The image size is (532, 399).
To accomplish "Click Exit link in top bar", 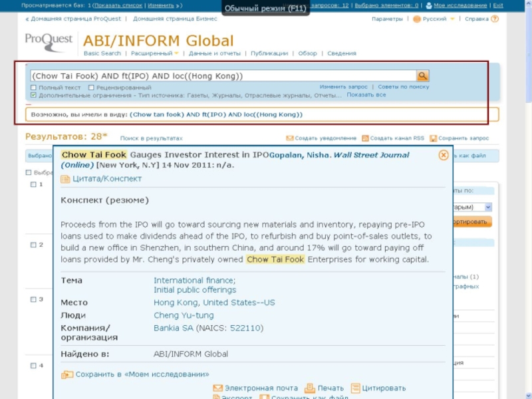I will pyautogui.click(x=497, y=5).
